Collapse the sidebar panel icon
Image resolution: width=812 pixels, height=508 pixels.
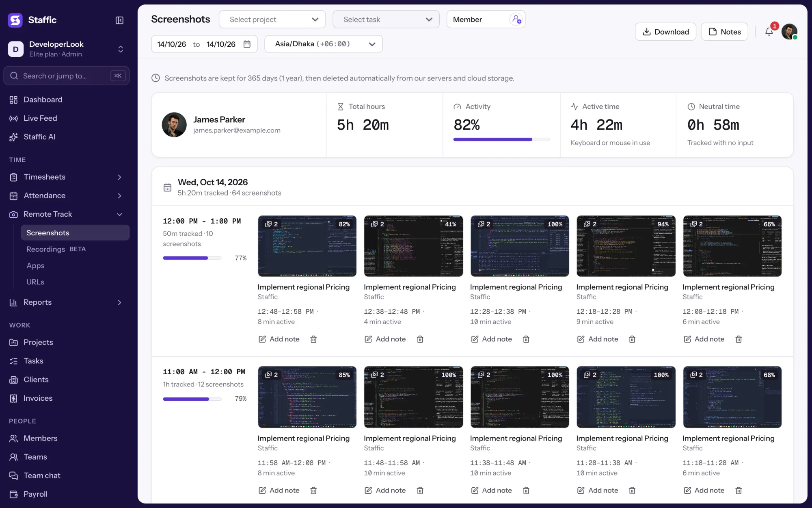coord(119,20)
